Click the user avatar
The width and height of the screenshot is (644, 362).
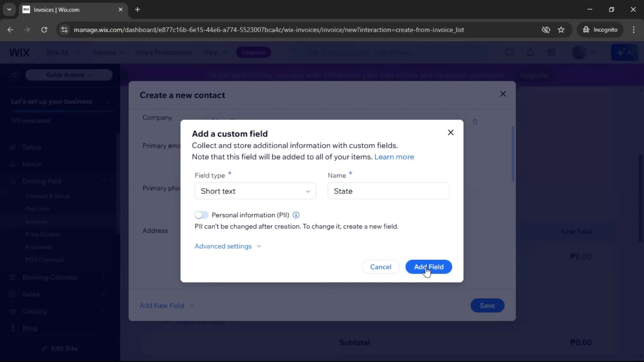579,52
